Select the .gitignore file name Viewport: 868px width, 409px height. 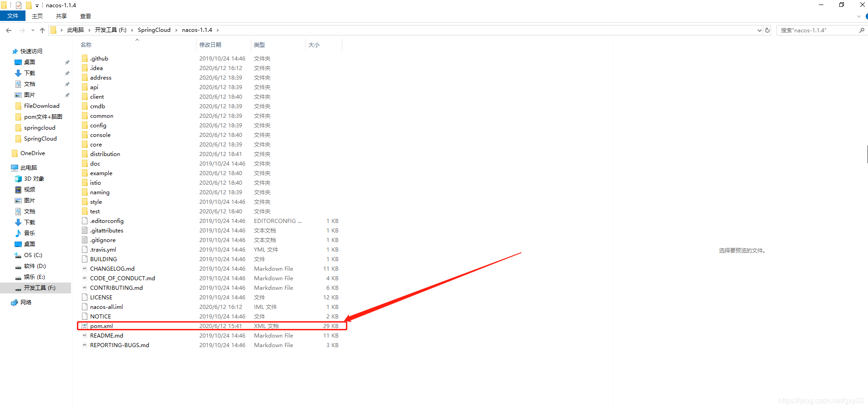(103, 240)
